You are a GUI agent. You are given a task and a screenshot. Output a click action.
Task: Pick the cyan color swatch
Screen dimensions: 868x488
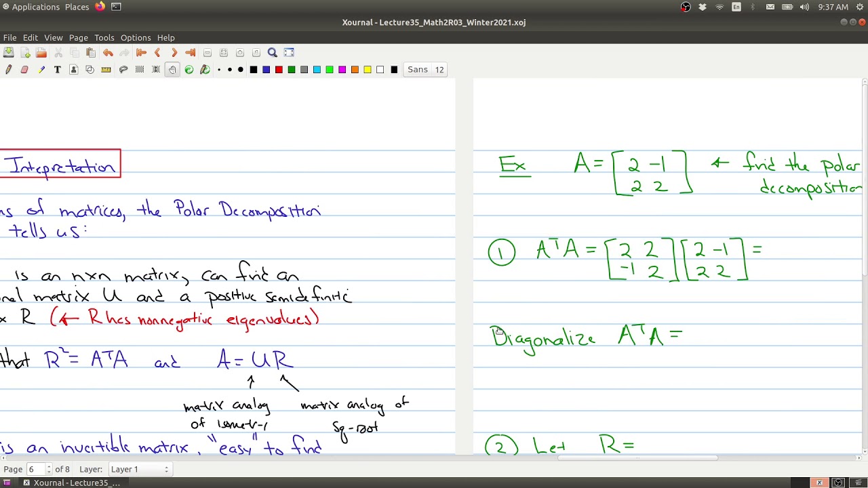317,70
